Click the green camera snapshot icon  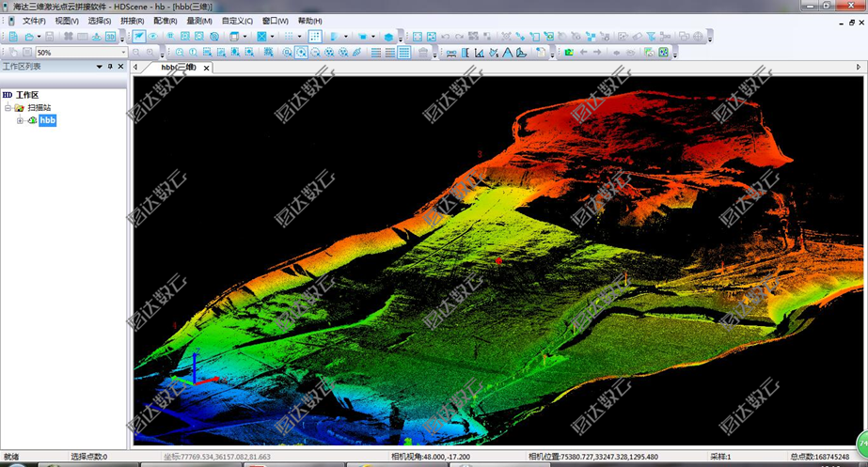(568, 53)
